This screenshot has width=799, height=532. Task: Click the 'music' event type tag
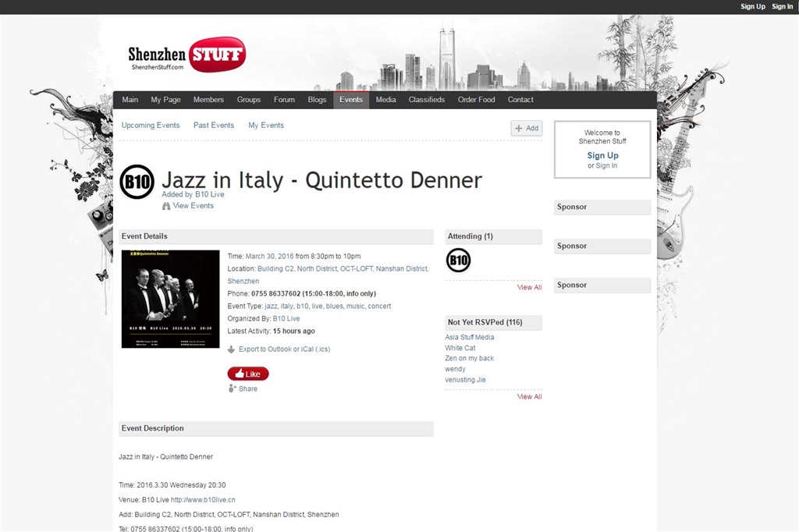click(x=355, y=307)
